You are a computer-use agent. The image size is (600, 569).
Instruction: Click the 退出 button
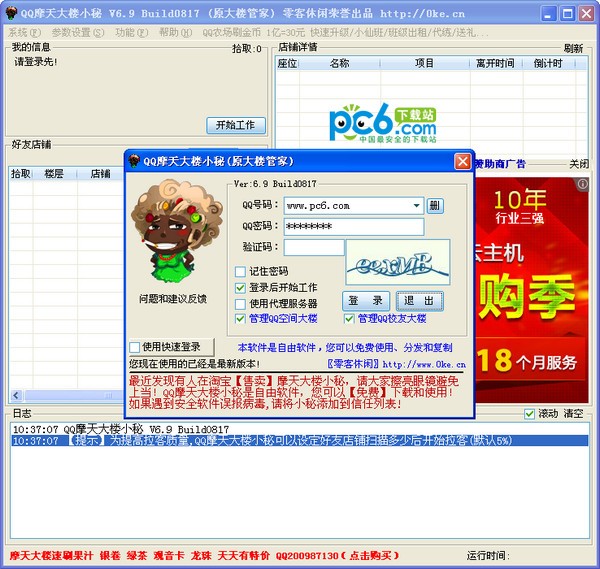tap(419, 301)
